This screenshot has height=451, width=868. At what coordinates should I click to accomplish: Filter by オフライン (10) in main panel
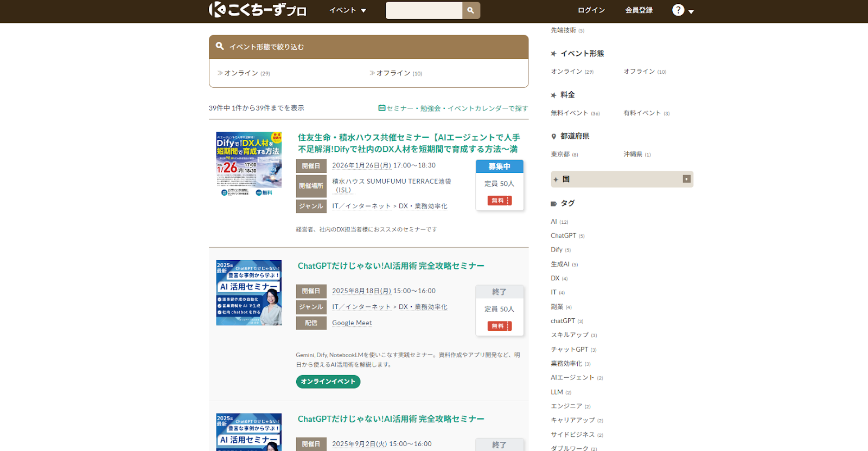pos(396,73)
